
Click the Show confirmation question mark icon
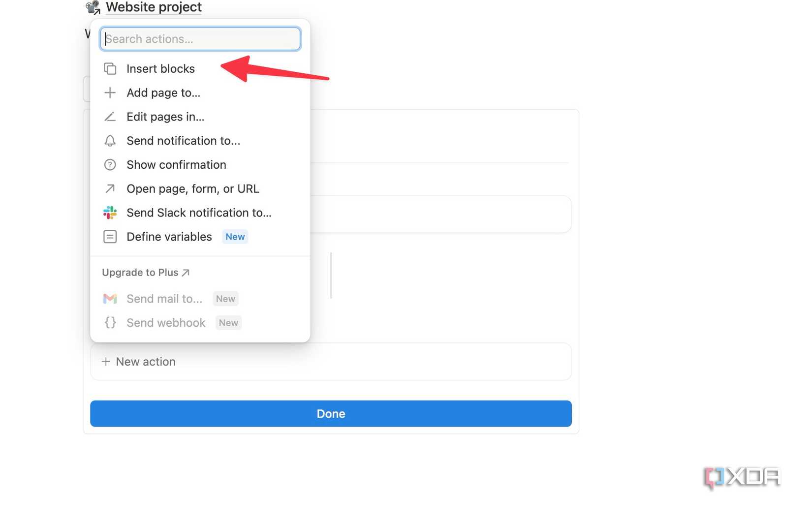(x=110, y=165)
